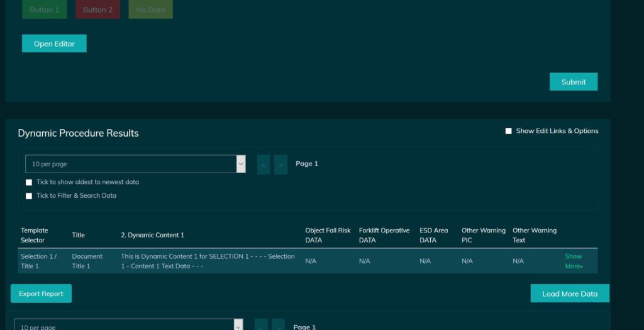The width and height of the screenshot is (644, 330).
Task: Click the previous page arrow above the results table
Action: (264, 164)
